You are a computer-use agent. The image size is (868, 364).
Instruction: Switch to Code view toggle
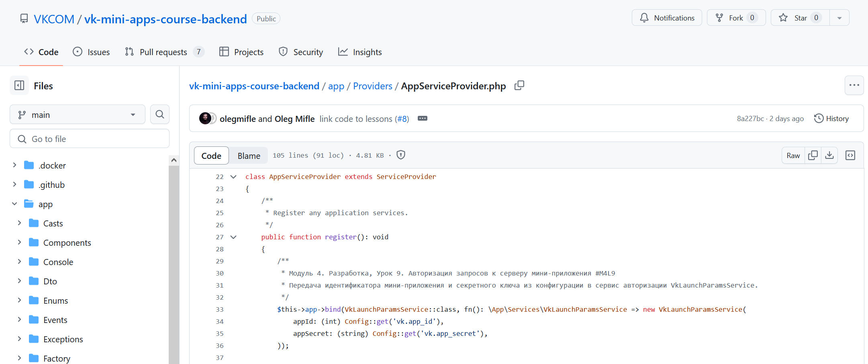[x=211, y=156]
